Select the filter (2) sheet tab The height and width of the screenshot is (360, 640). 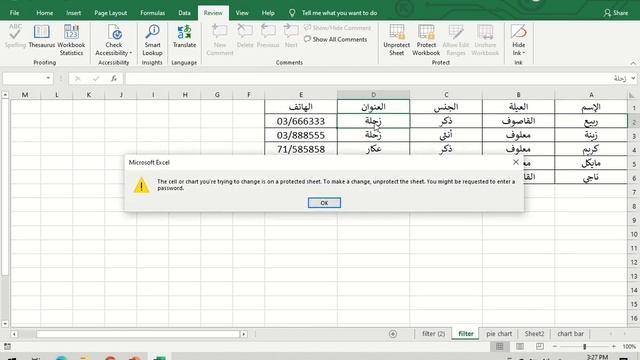(433, 333)
